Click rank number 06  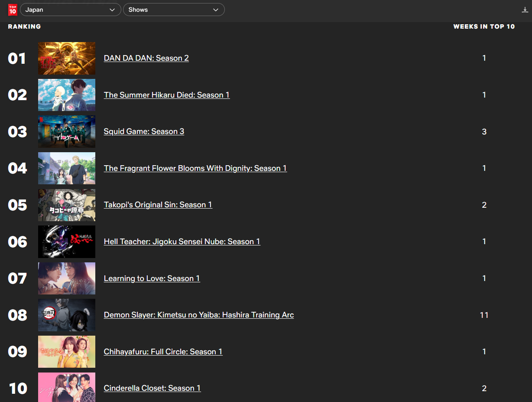17,242
